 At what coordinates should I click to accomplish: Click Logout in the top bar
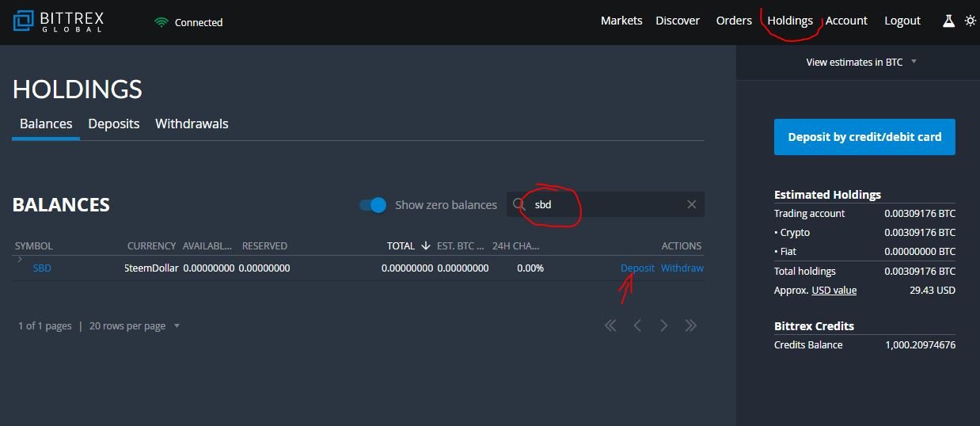902,21
